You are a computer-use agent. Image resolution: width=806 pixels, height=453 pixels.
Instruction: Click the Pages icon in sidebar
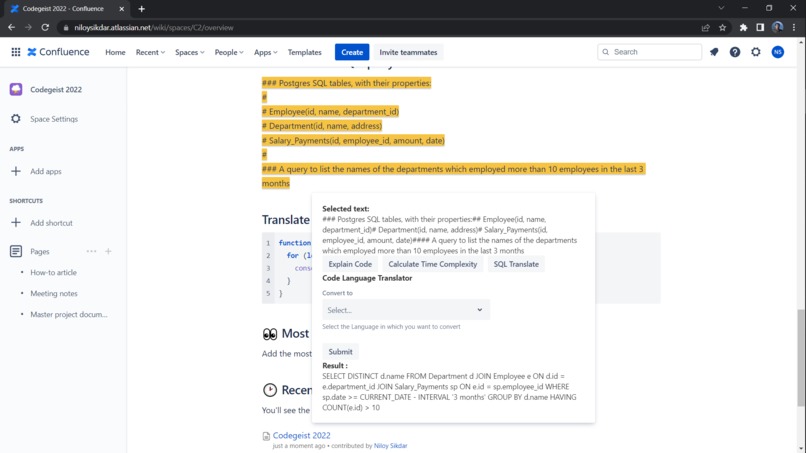point(16,251)
